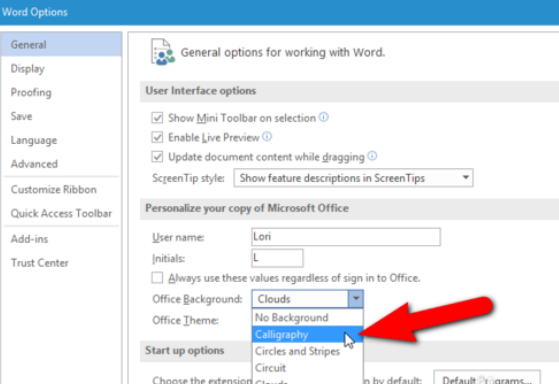Check Always use these values regardless of sign in
This screenshot has height=384, width=559.
(x=157, y=278)
